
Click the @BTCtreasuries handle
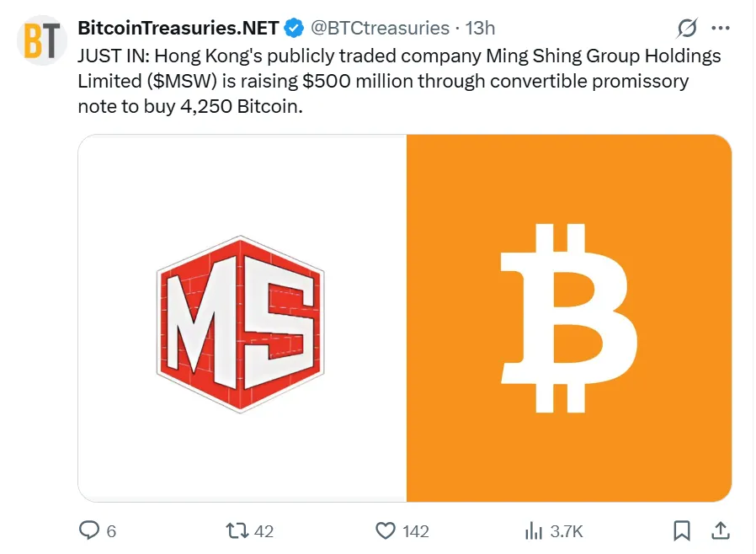(380, 28)
